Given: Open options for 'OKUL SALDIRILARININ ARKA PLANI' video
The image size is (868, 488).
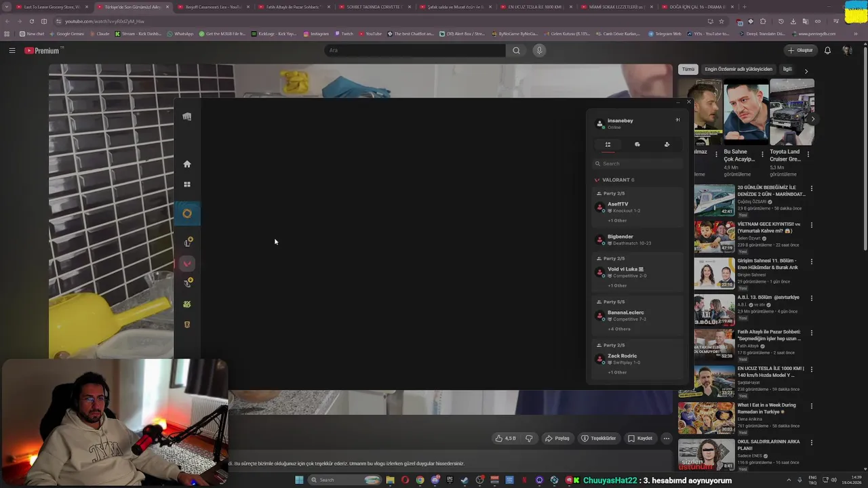Looking at the screenshot, I should pyautogui.click(x=811, y=443).
